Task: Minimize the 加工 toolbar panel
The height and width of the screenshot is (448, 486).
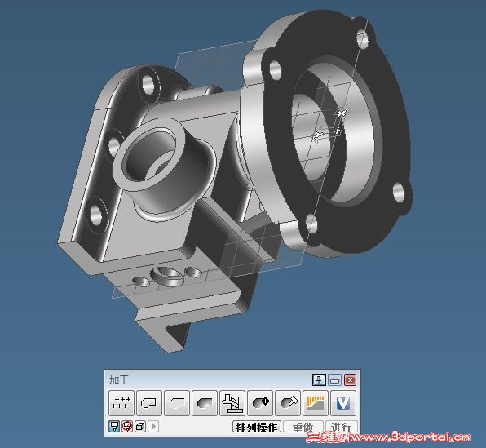Action: [x=335, y=379]
